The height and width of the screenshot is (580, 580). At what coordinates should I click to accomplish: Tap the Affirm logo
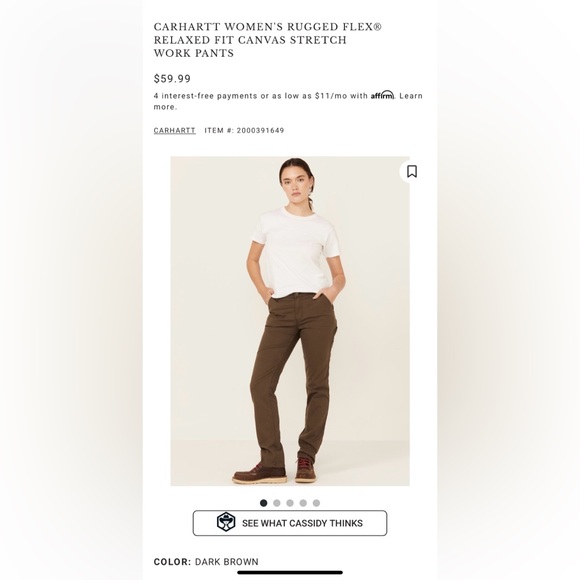[382, 95]
